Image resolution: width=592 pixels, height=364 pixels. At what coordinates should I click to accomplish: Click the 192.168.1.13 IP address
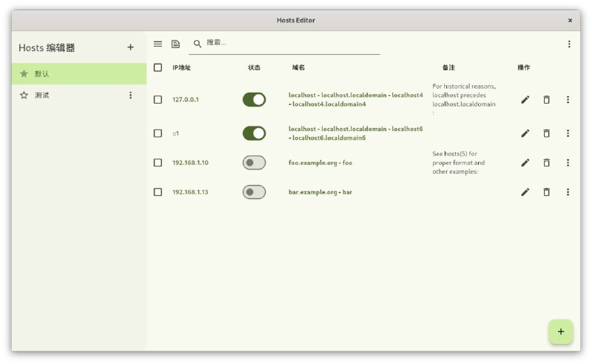[190, 192]
